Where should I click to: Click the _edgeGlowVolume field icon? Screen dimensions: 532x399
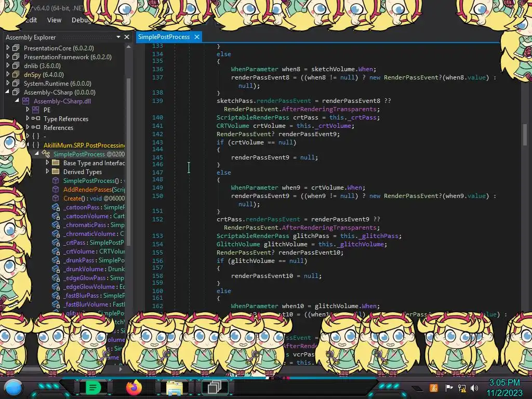pos(56,286)
